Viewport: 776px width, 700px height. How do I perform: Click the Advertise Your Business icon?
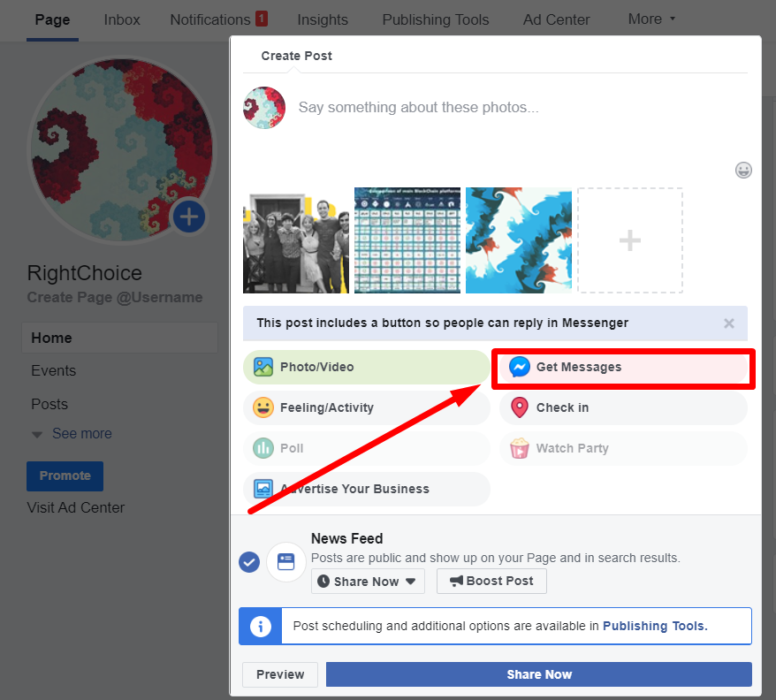pos(263,489)
